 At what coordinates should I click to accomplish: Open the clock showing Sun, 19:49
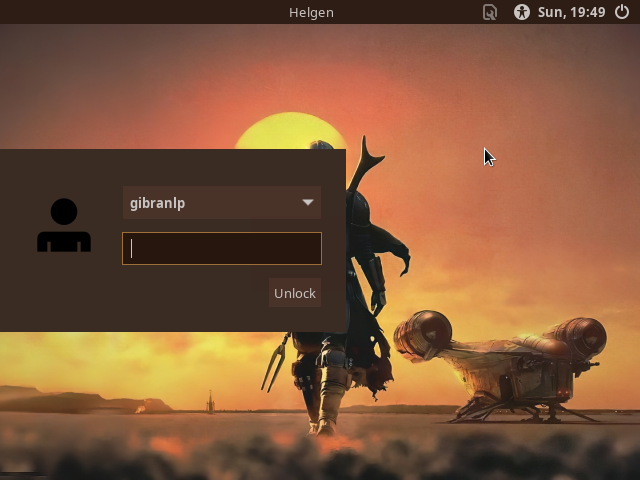(571, 12)
